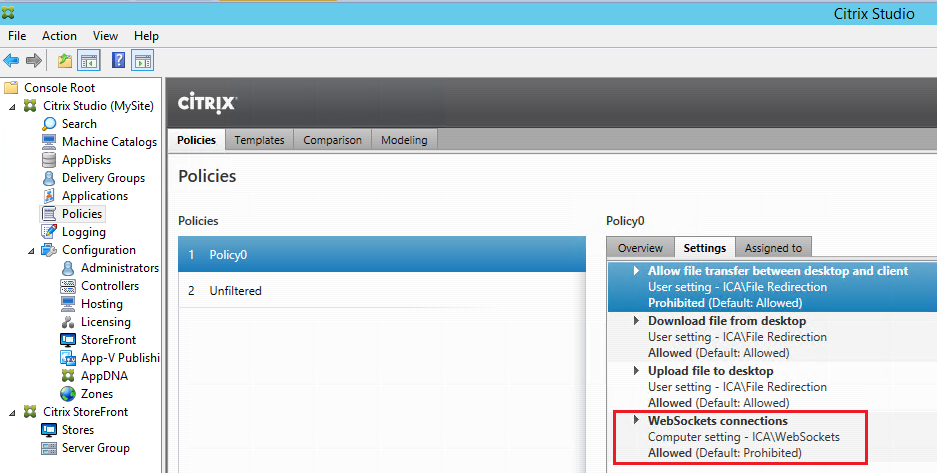Click the Logging pencil icon
The width and height of the screenshot is (937, 473).
[x=49, y=232]
